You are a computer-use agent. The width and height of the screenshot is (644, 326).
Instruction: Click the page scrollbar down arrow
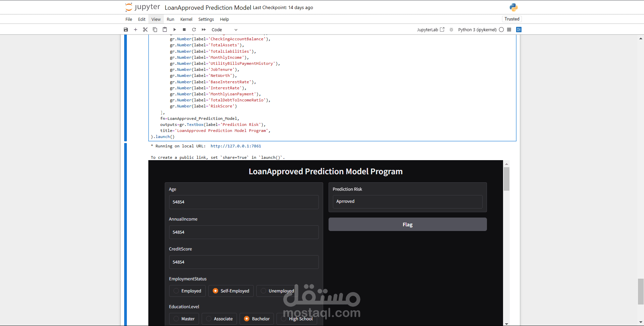(x=641, y=322)
